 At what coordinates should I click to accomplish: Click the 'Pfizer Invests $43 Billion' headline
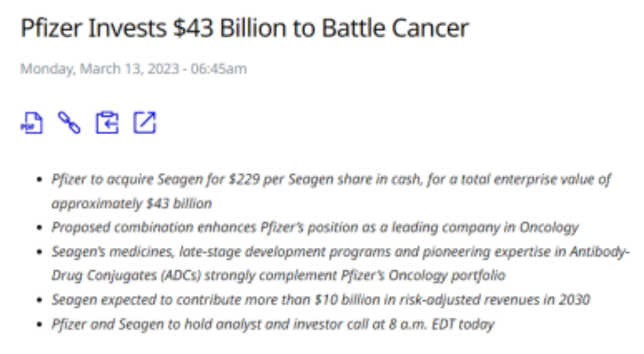pos(245,28)
